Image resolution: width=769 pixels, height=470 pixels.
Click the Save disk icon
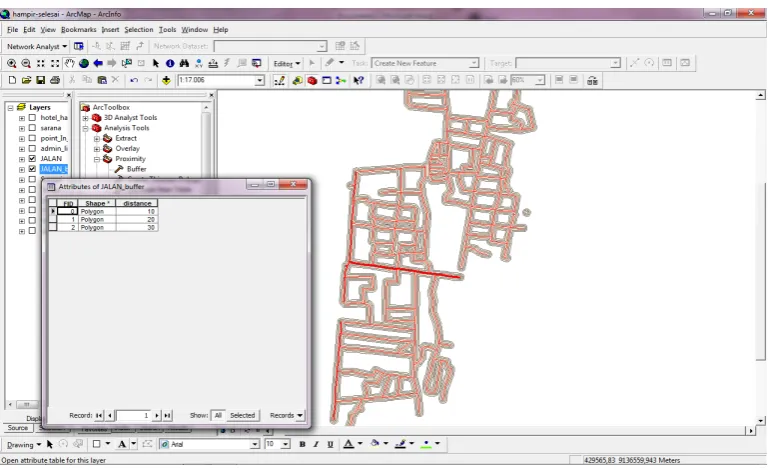(41, 80)
